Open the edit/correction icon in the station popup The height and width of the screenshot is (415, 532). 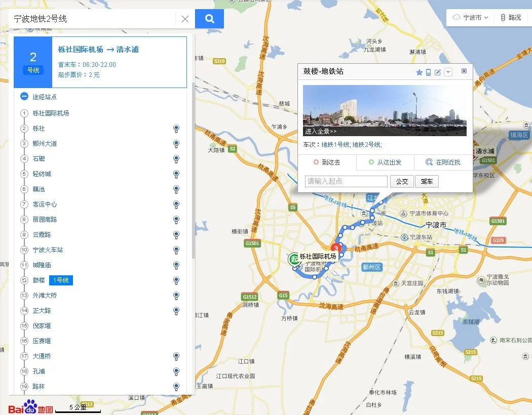[x=437, y=72]
